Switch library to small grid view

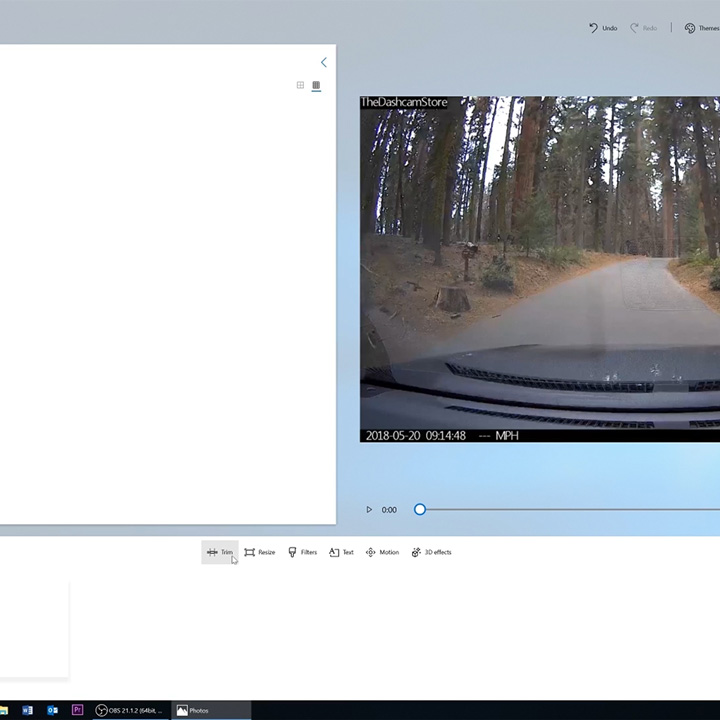316,86
